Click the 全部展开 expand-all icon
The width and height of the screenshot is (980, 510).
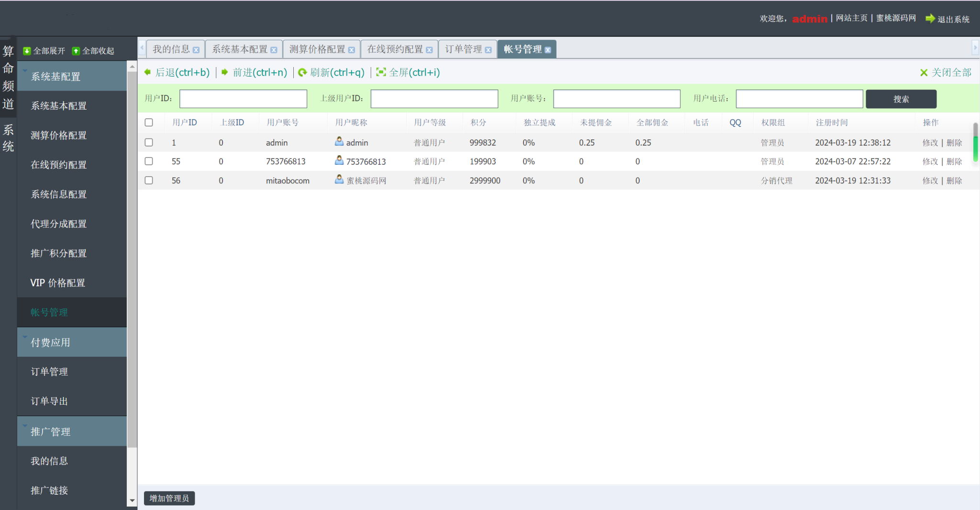27,51
